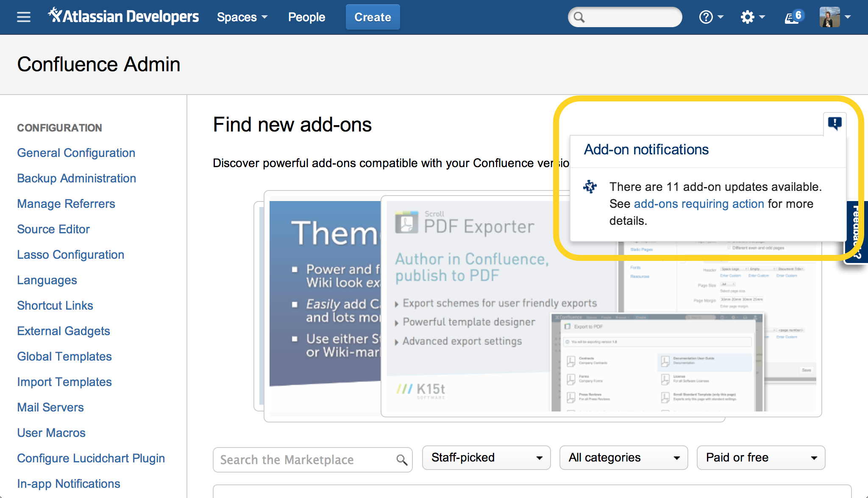
Task: Click the hamburger menu icon
Action: point(23,17)
